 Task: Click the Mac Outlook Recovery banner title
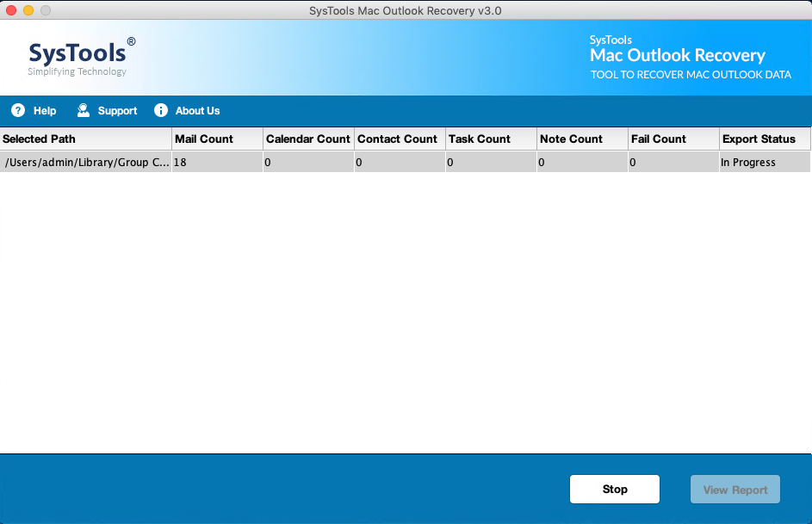point(678,55)
